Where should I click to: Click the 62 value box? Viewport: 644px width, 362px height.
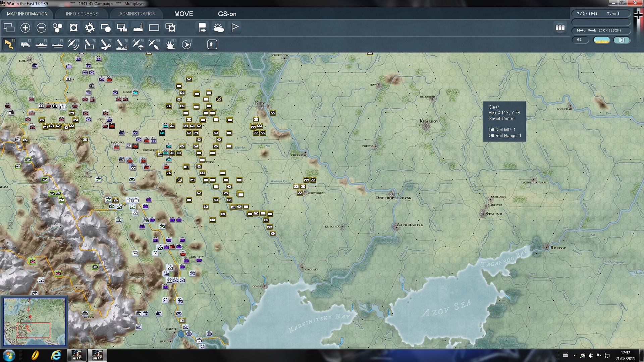point(580,40)
